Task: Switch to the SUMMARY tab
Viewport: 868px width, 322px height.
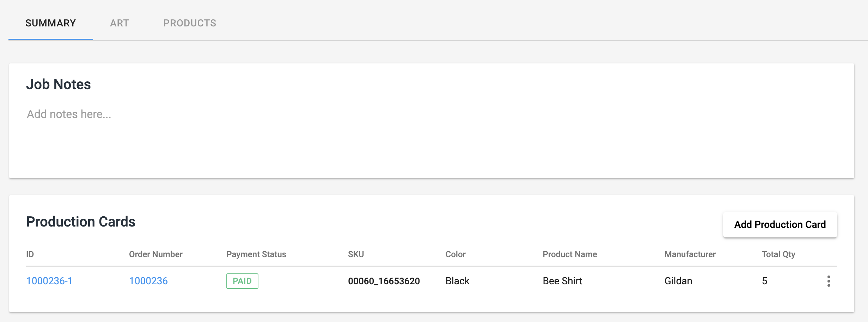Action: pyautogui.click(x=51, y=23)
